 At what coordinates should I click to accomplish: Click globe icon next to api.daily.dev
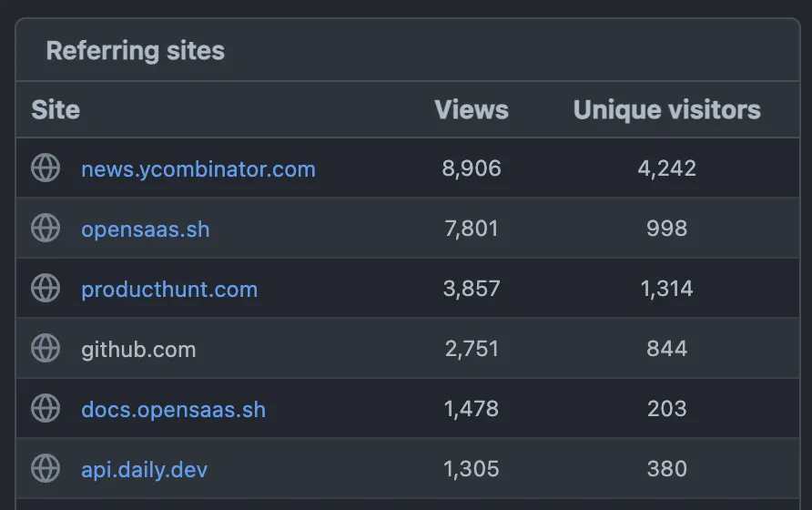click(46, 469)
